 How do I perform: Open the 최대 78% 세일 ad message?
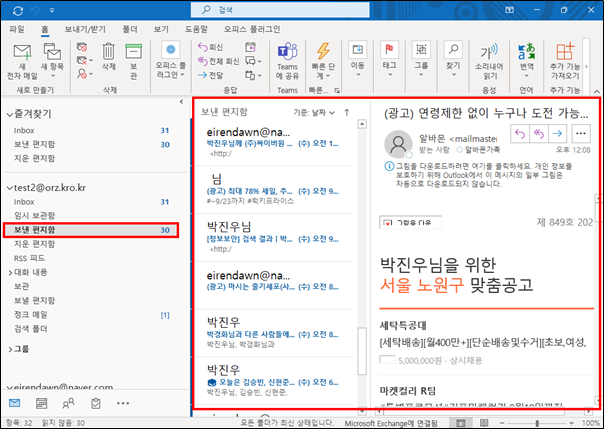(273, 189)
